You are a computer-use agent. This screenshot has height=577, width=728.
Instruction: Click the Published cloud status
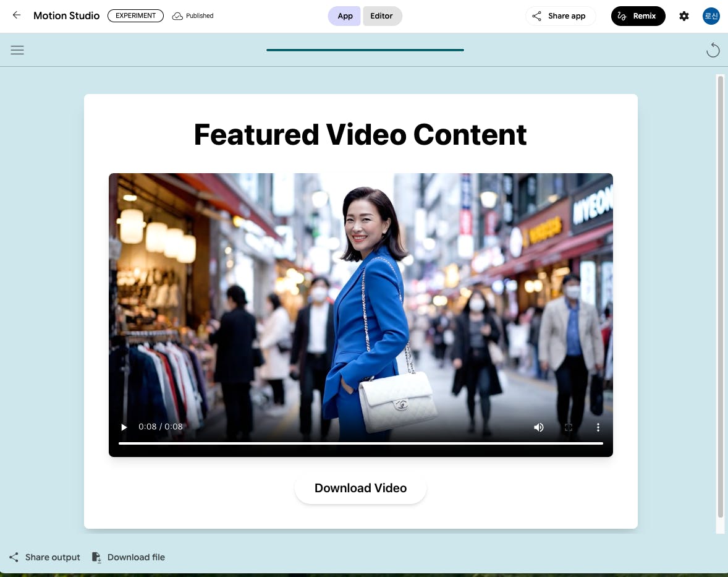click(x=193, y=16)
